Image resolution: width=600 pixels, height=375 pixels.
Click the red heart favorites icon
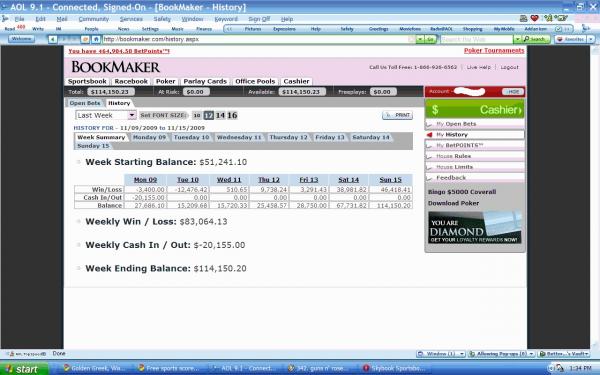535,18
